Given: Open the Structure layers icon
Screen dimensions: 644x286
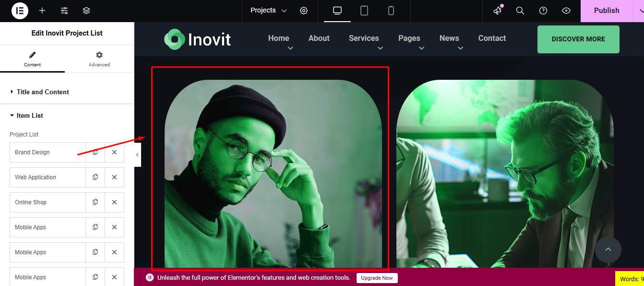Looking at the screenshot, I should point(86,11).
